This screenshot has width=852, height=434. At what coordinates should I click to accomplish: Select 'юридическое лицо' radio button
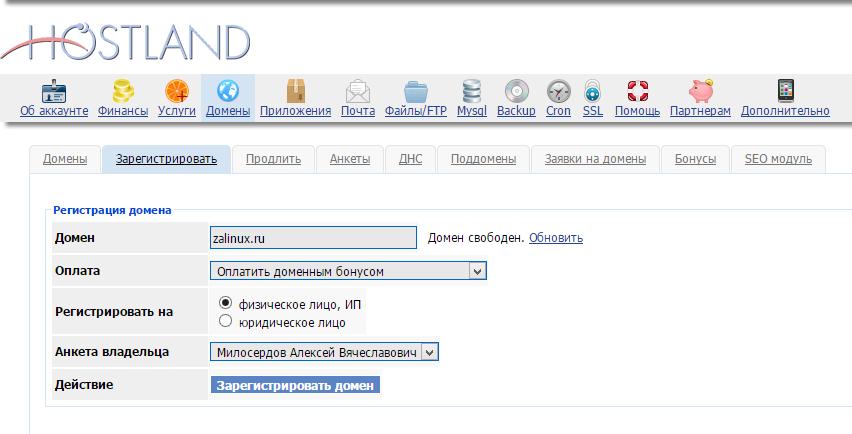pos(225,321)
